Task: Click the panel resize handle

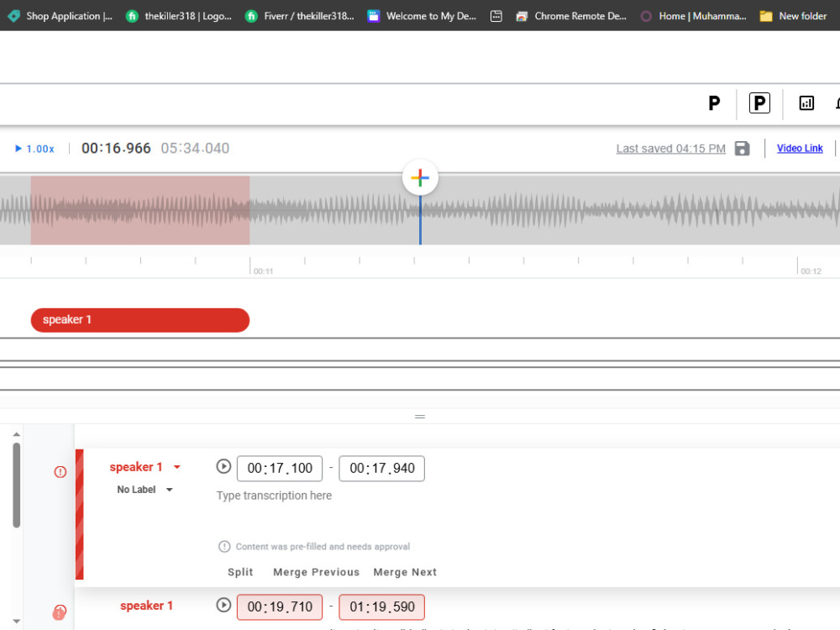Action: [420, 417]
